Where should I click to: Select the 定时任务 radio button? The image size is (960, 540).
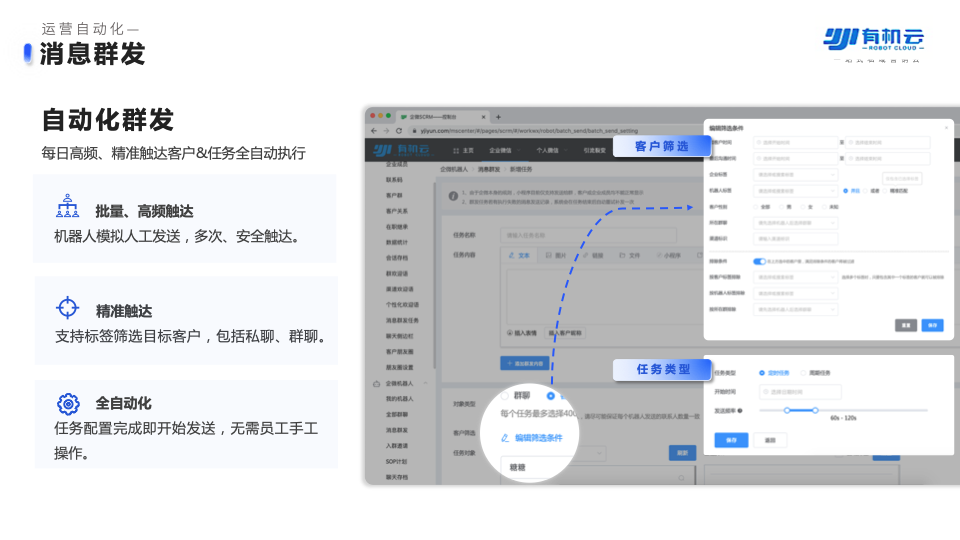pyautogui.click(x=762, y=373)
